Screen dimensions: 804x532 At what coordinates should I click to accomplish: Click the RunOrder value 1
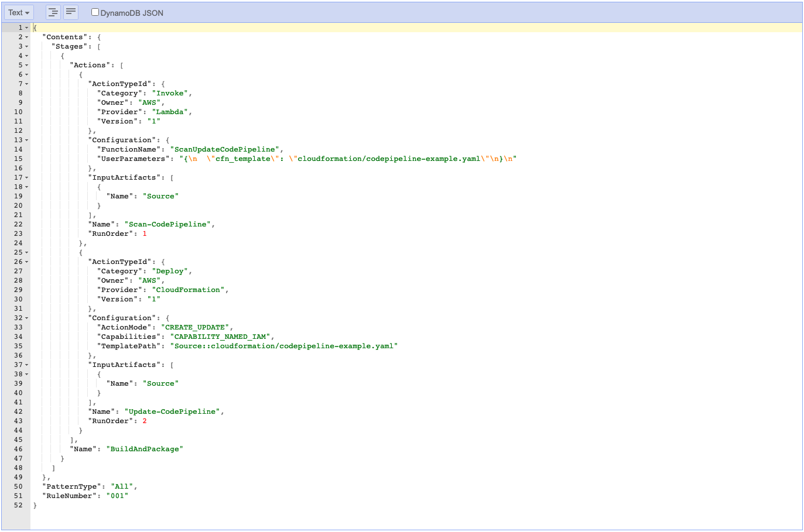point(145,234)
